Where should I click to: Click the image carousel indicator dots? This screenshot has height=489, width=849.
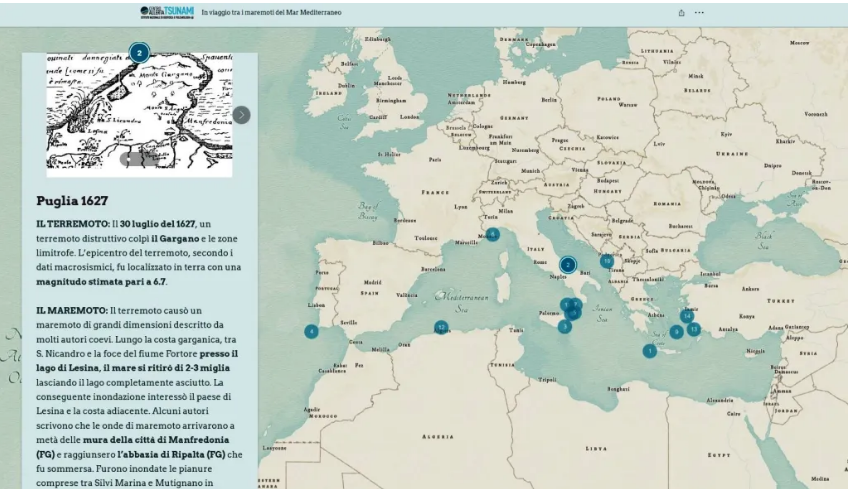(x=139, y=158)
